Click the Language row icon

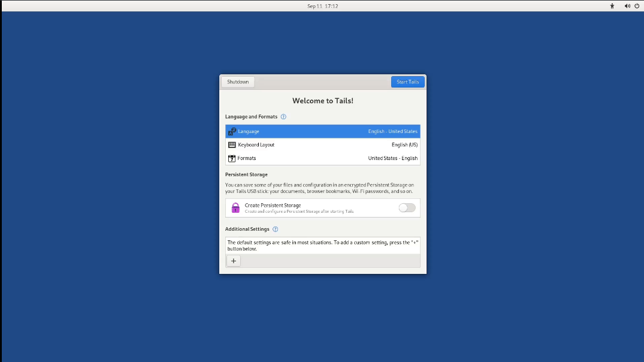(x=232, y=131)
